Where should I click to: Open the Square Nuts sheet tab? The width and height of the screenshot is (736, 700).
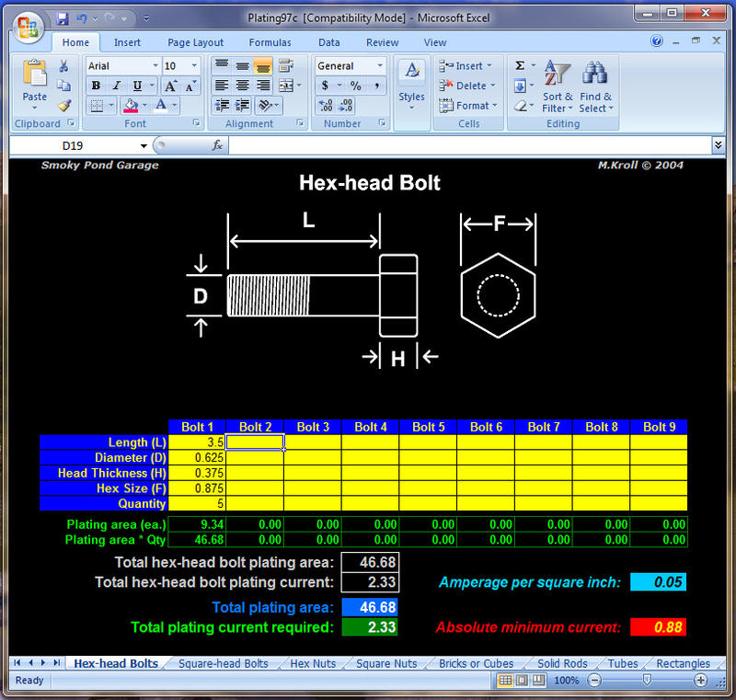pyautogui.click(x=388, y=663)
